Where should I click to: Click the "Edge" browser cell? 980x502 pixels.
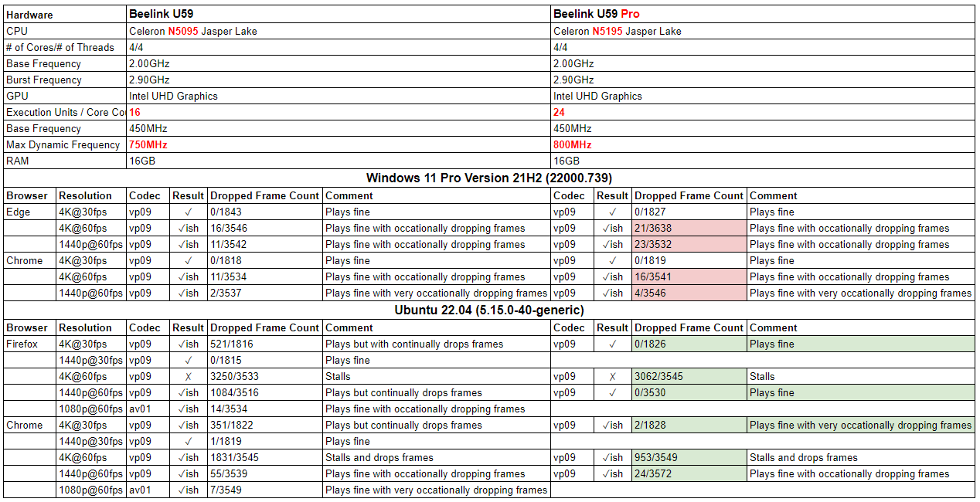pos(29,212)
